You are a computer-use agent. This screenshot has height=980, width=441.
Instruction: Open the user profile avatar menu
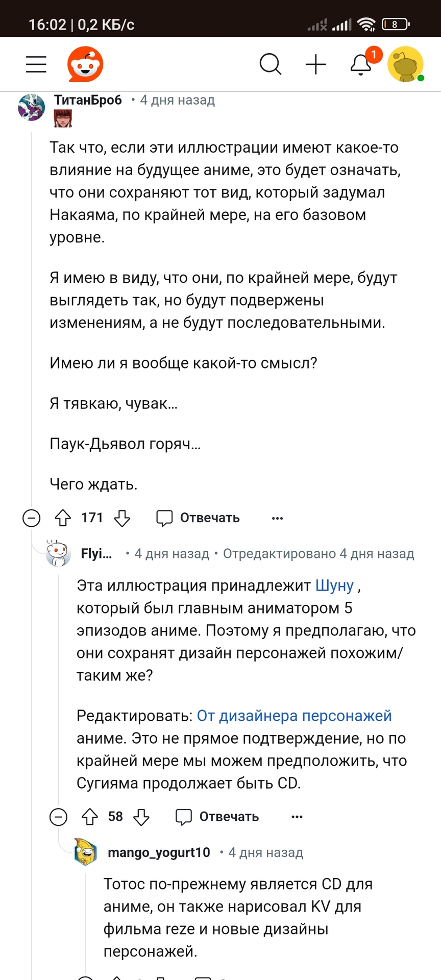tap(406, 65)
